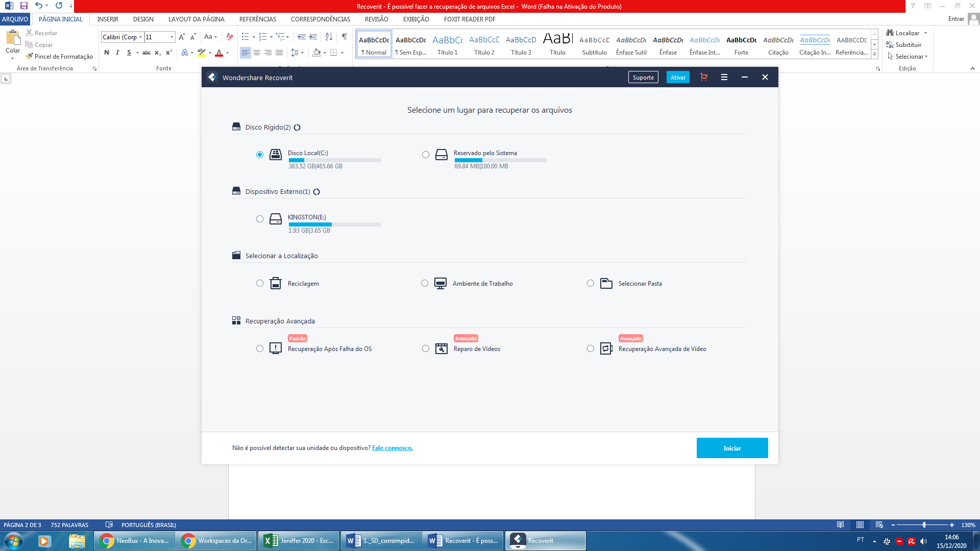
Task: Apply superscript formatting in Word
Action: 168,53
